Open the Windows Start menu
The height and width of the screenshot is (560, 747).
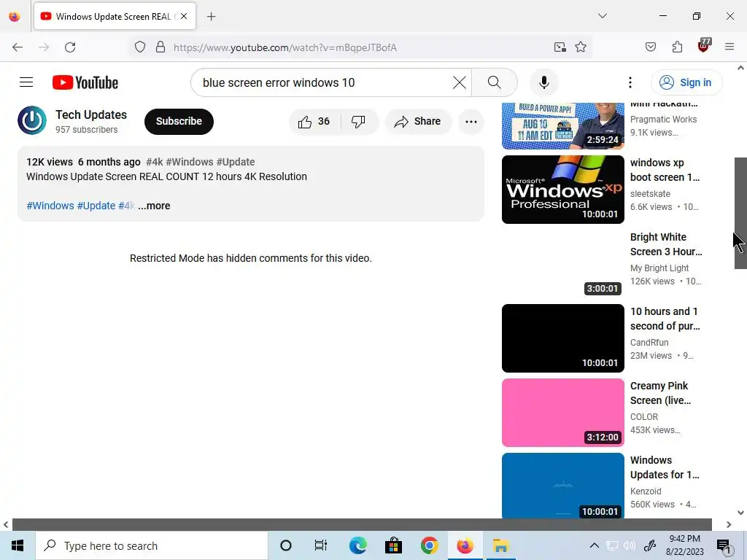tap(18, 545)
